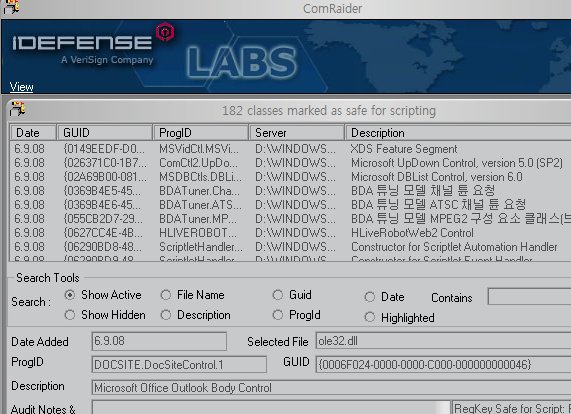Click the ComRaider title bar icon
The height and width of the screenshot is (414, 571).
pyautogui.click(x=11, y=7)
